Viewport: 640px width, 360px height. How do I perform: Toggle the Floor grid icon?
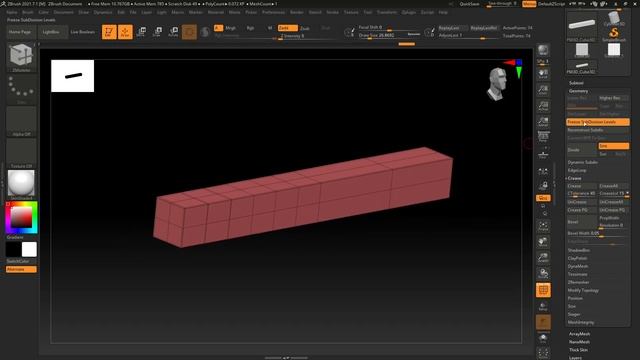click(543, 154)
